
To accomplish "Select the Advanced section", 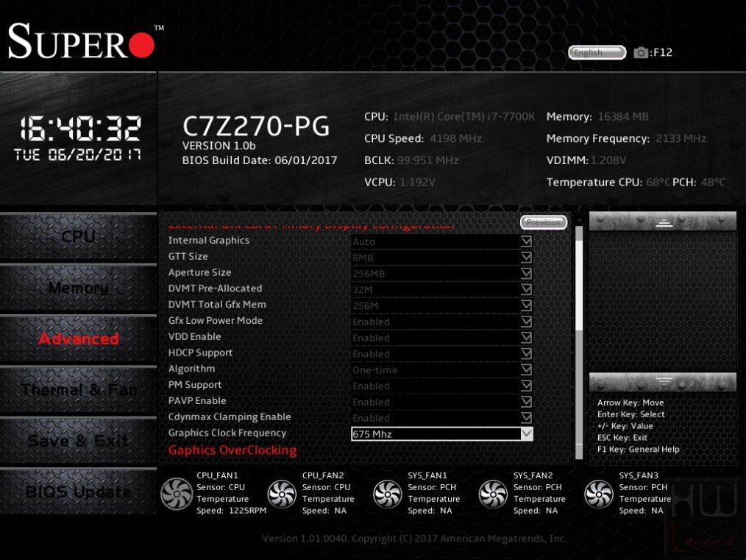I will [78, 339].
